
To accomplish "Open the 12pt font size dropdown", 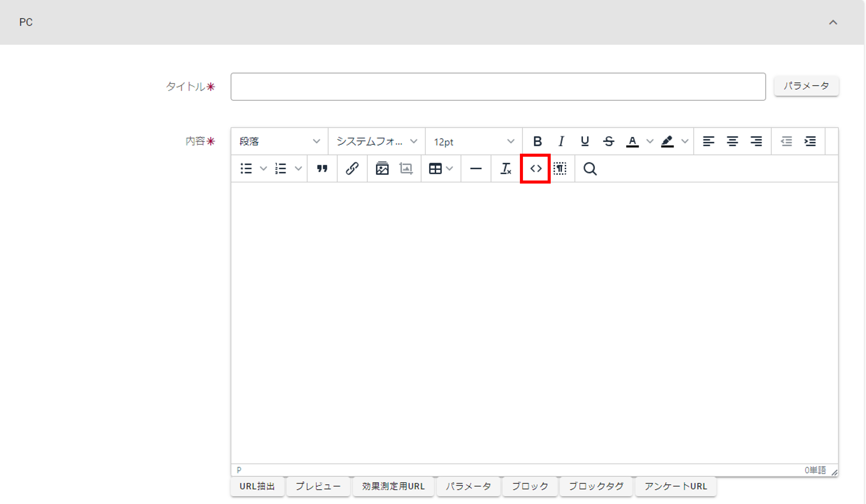I will pos(473,141).
